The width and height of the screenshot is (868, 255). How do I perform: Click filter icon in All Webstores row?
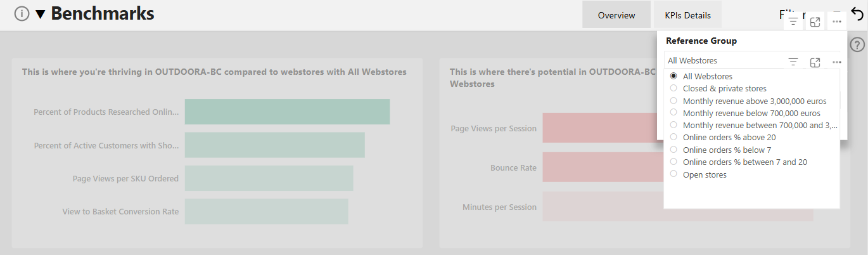tap(793, 62)
